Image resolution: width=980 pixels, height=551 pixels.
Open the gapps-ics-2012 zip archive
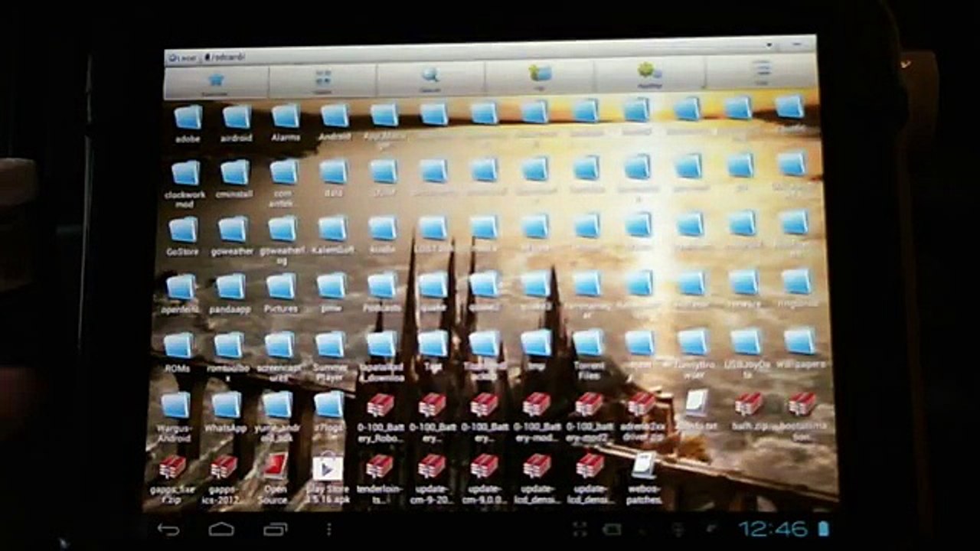(x=224, y=480)
